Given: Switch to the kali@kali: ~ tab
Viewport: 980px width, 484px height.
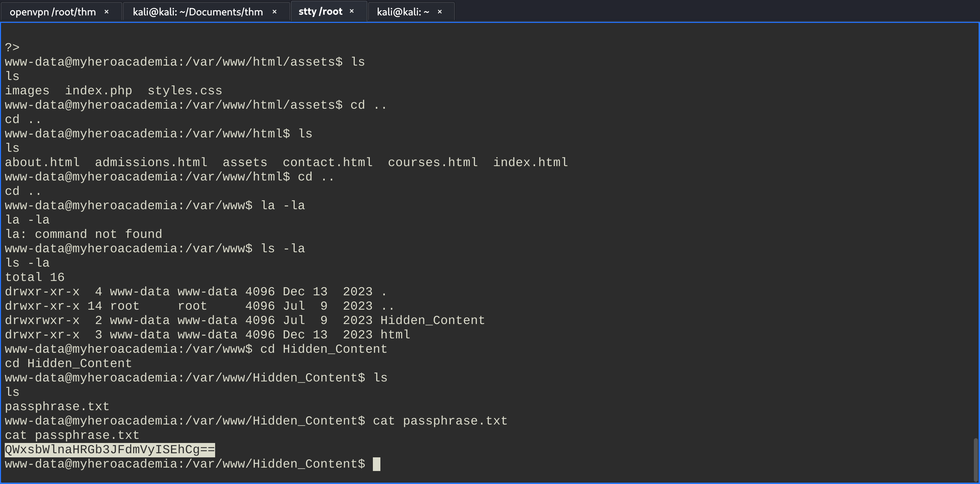Looking at the screenshot, I should click(403, 12).
